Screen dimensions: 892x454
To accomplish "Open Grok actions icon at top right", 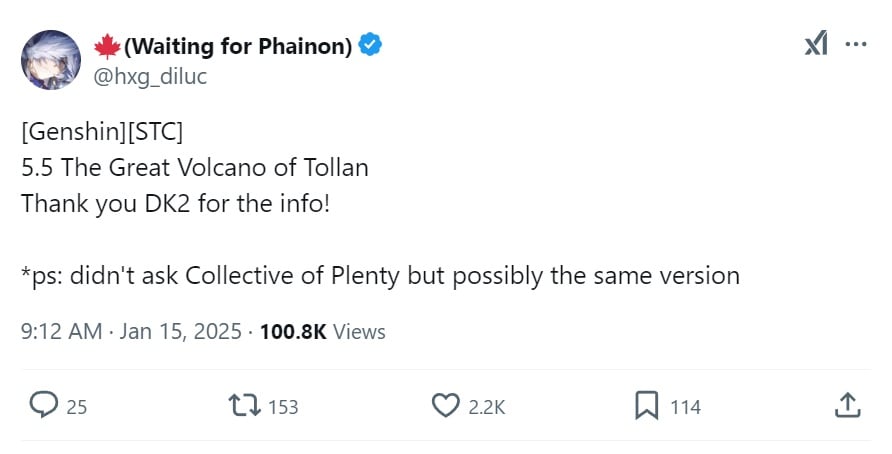I will [815, 45].
